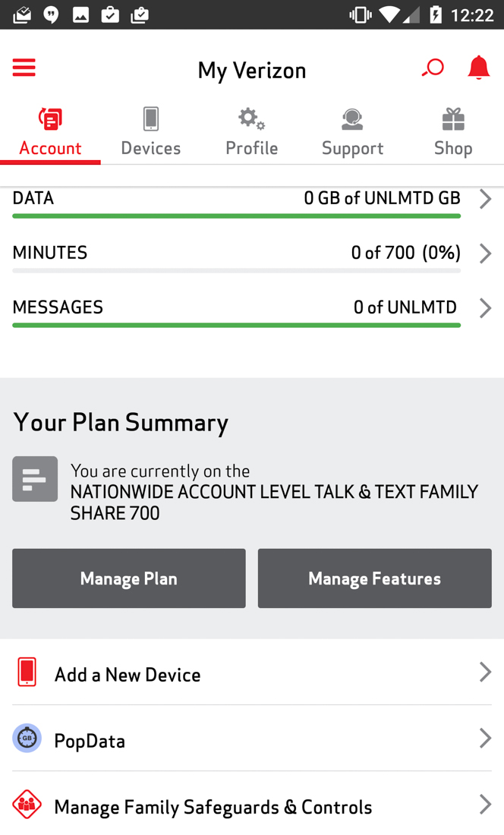The width and height of the screenshot is (504, 835).
Task: Tap the Shop gift box icon
Action: tap(453, 119)
